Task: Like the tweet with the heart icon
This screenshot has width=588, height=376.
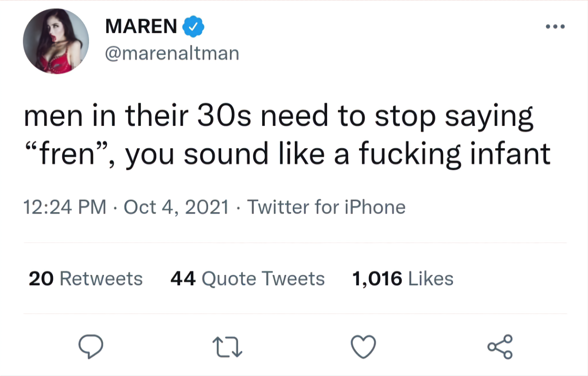Action: tap(363, 346)
